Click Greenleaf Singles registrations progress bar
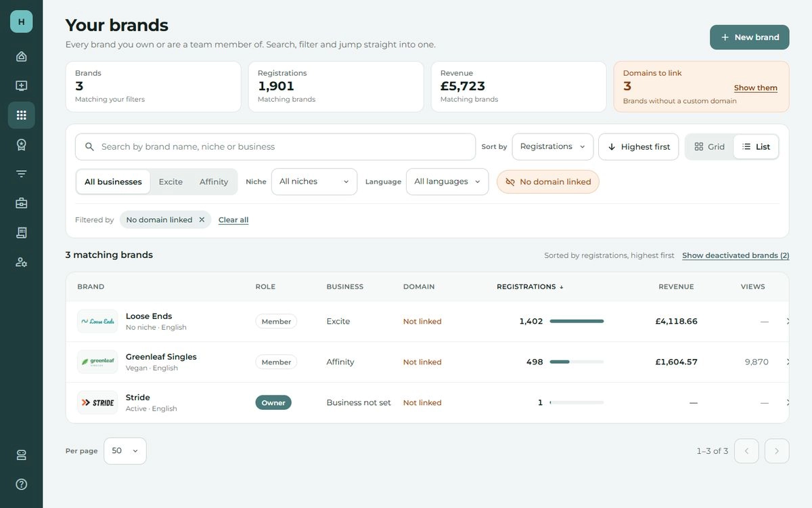 [x=577, y=362]
